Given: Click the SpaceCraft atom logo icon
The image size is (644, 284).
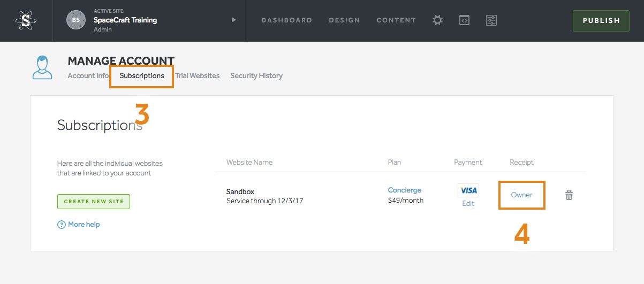Looking at the screenshot, I should point(26,20).
